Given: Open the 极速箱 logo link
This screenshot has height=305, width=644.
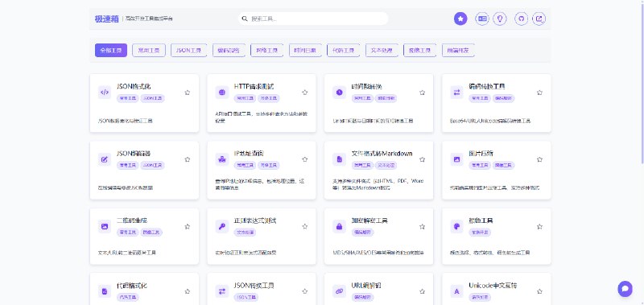Looking at the screenshot, I should coord(107,19).
